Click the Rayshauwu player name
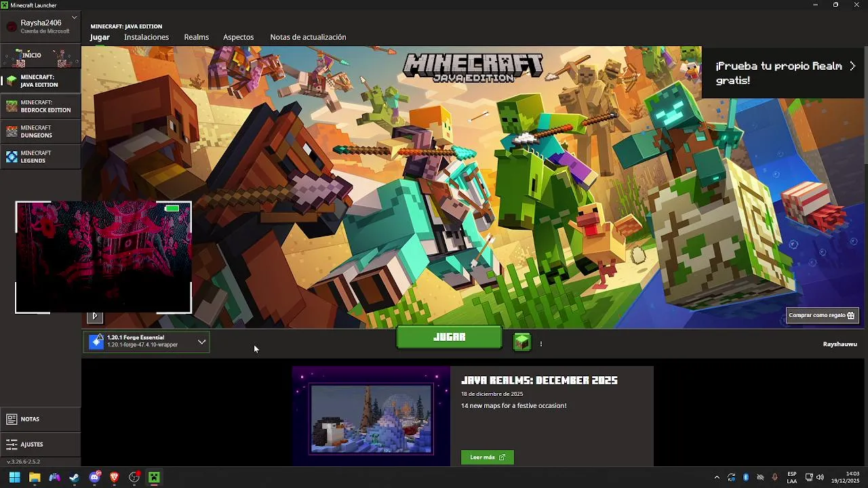868x488 pixels. pyautogui.click(x=840, y=344)
